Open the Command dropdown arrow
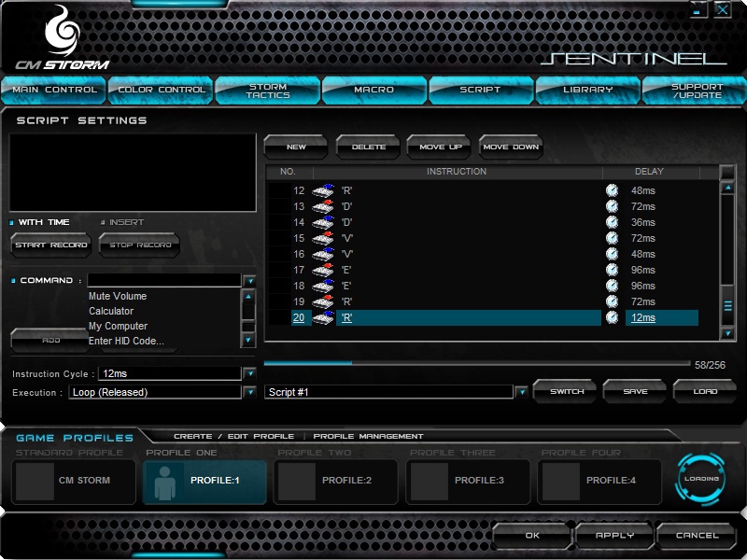 249,281
